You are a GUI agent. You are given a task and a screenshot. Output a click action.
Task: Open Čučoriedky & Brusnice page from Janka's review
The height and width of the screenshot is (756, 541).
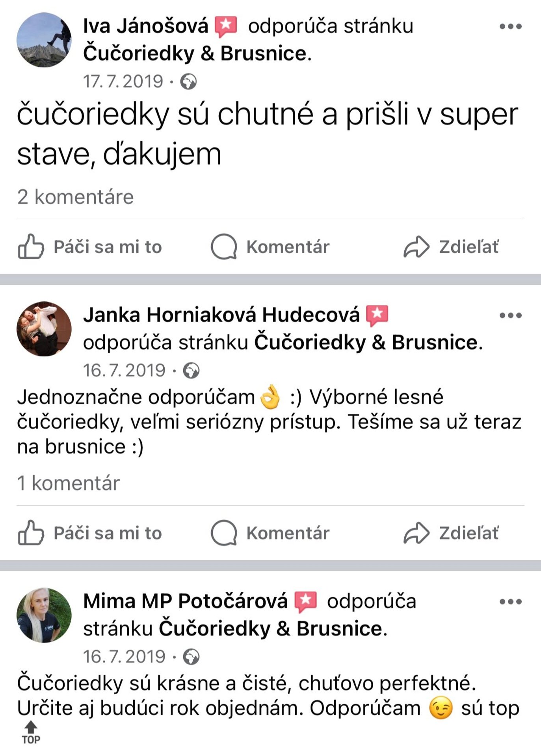pyautogui.click(x=365, y=342)
